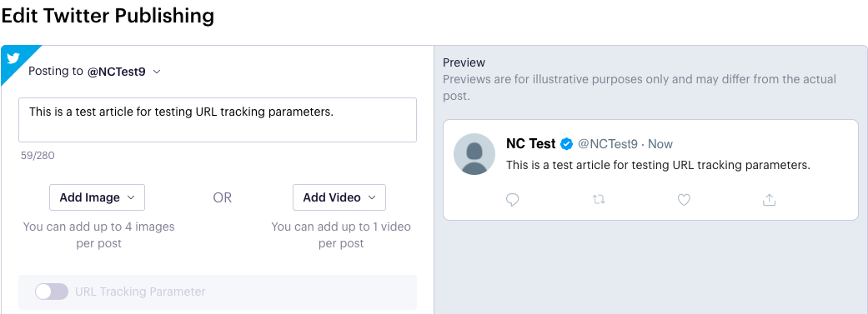This screenshot has height=314, width=868.
Task: Click the NC Test profile avatar
Action: point(474,154)
